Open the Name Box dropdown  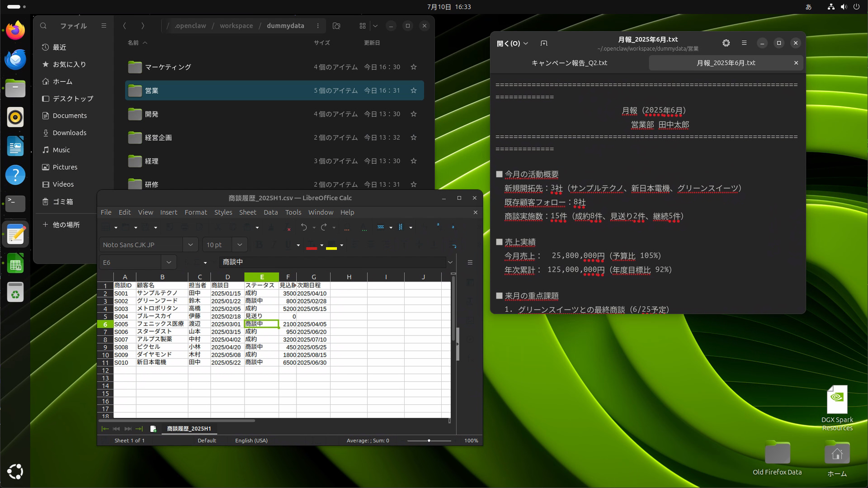(169, 262)
